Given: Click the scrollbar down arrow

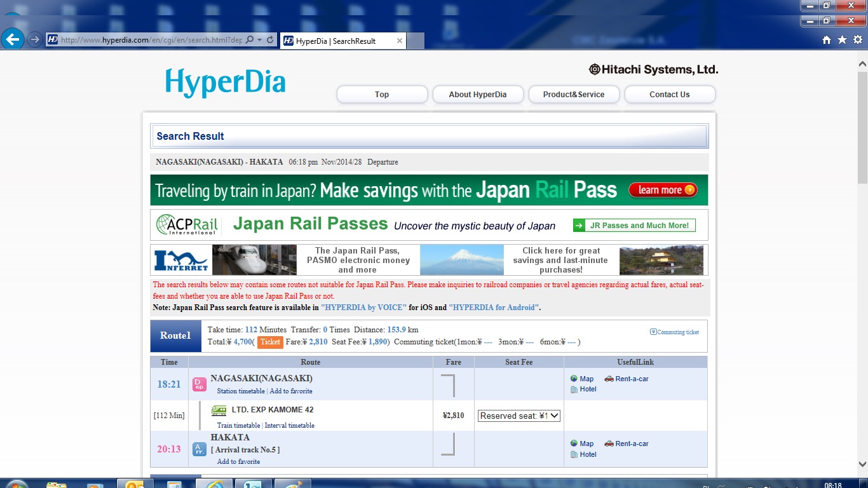Looking at the screenshot, I should click(x=862, y=464).
